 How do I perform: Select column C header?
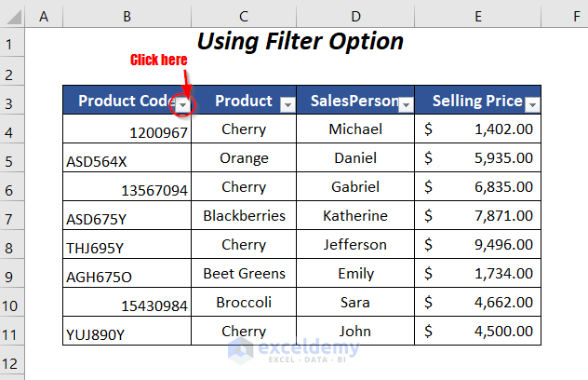click(x=244, y=15)
